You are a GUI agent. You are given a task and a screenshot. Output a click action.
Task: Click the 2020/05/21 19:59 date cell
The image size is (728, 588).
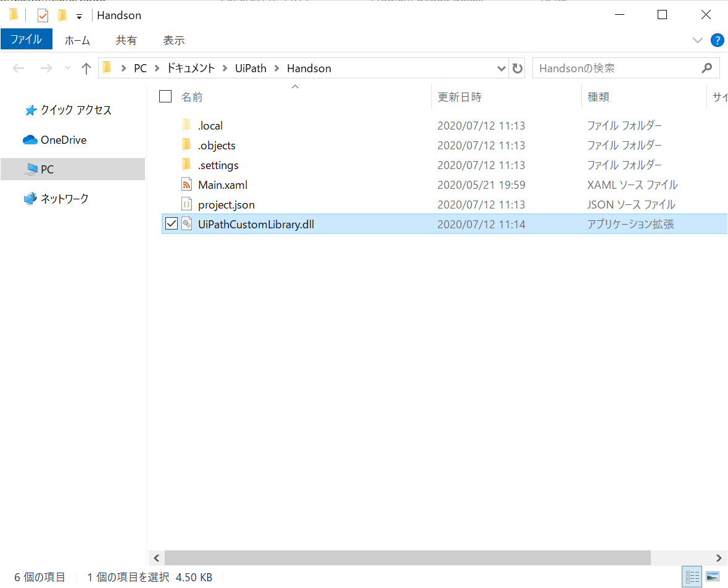click(481, 185)
